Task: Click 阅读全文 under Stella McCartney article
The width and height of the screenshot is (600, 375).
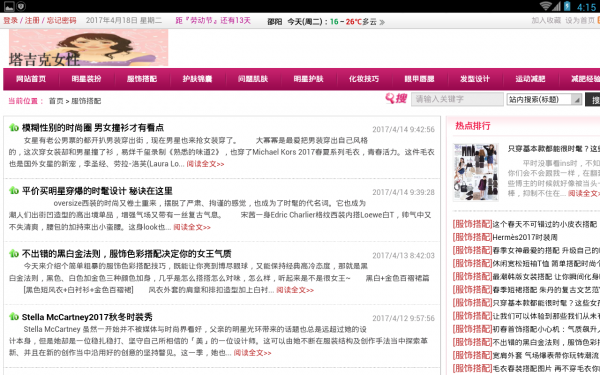Action: (x=253, y=353)
